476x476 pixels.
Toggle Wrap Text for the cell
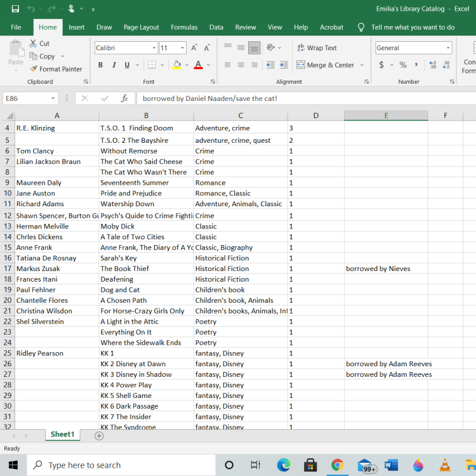[x=317, y=48]
